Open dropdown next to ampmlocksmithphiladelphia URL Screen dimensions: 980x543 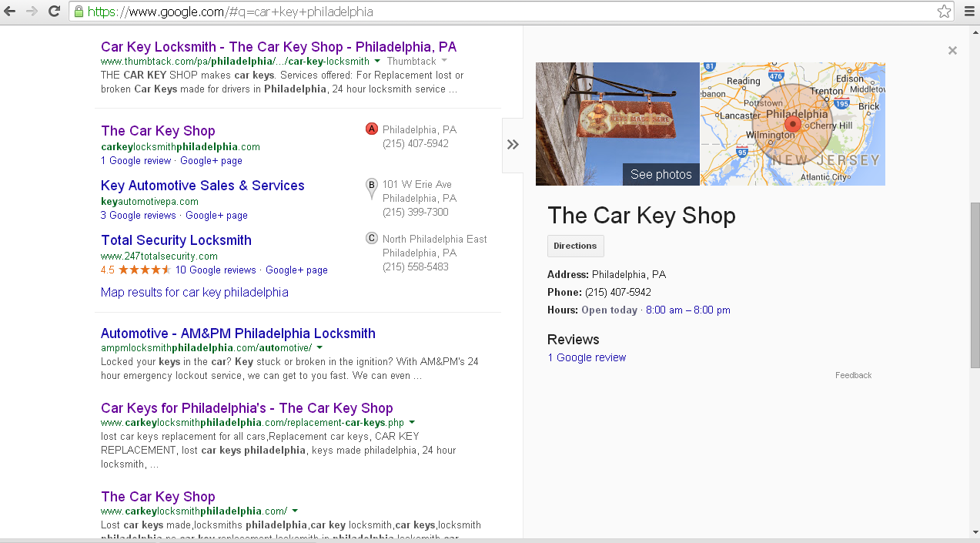319,348
